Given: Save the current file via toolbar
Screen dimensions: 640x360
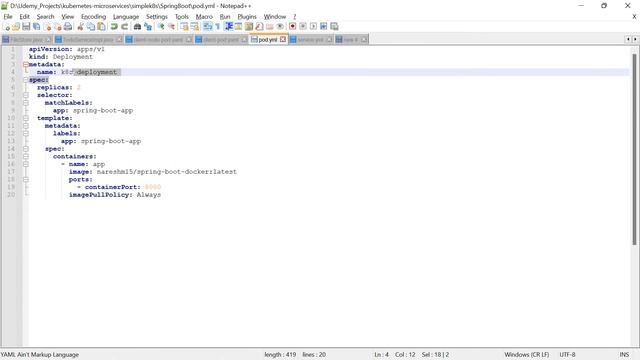Looking at the screenshot, I should 26,27.
